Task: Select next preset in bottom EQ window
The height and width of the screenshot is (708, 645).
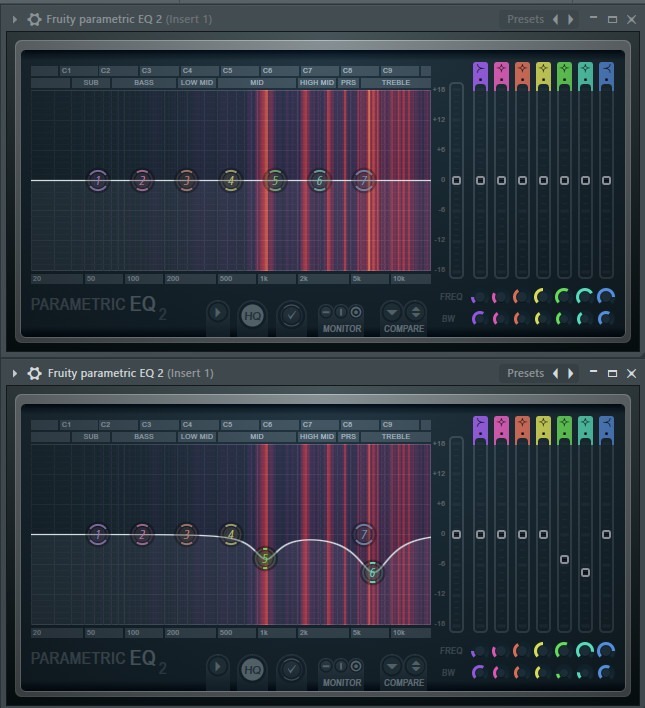Action: pyautogui.click(x=571, y=373)
